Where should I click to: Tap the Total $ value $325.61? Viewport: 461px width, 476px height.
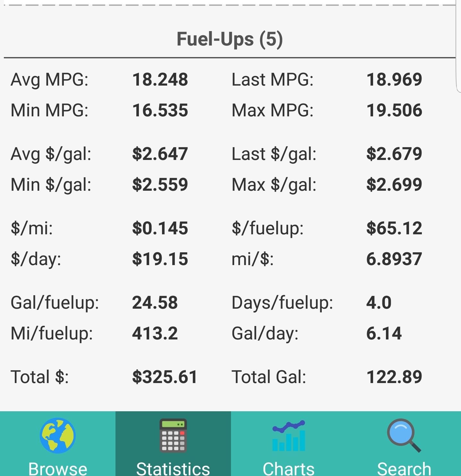click(x=165, y=377)
